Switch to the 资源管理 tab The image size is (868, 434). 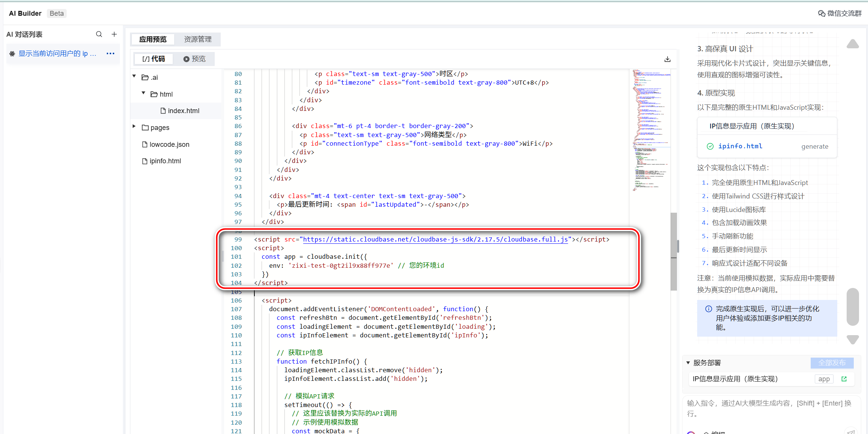[x=197, y=39]
